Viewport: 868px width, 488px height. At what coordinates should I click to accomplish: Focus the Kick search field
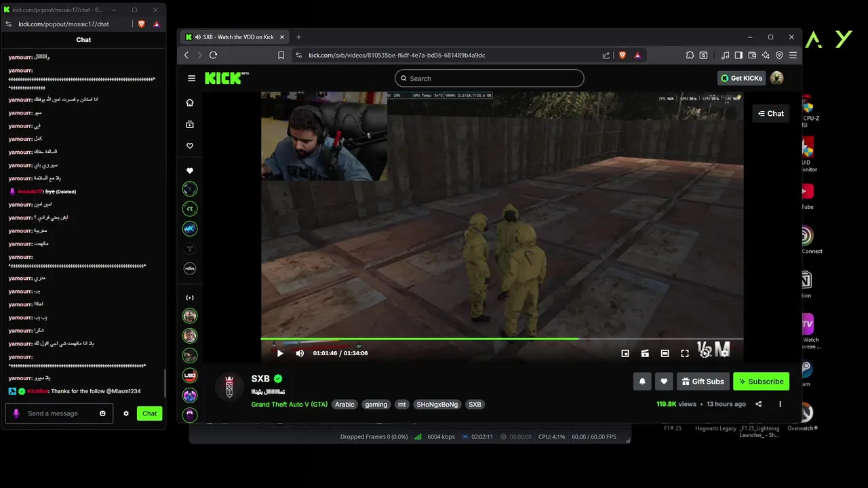coord(489,78)
